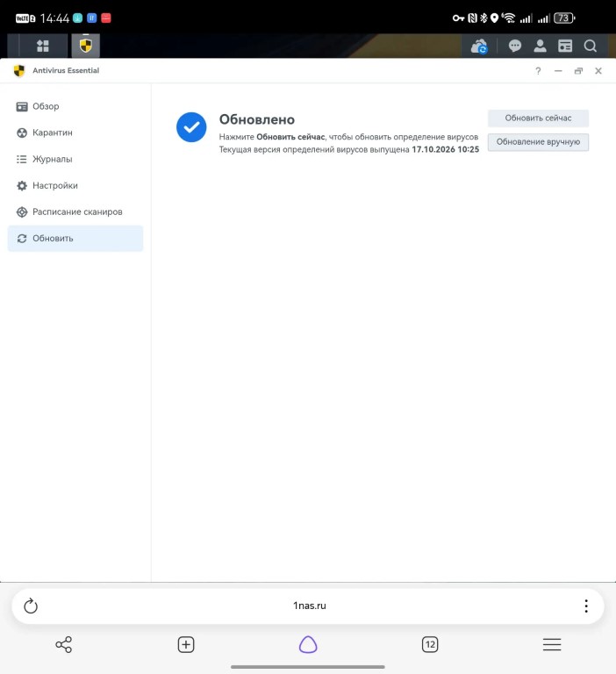
Task: Restore the Antivirus Essential window size
Action: point(578,71)
